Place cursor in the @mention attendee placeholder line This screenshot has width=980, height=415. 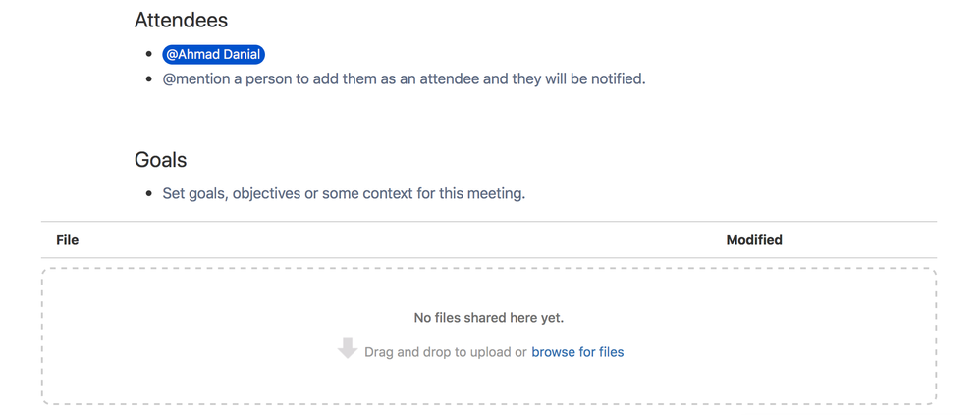coord(404,79)
